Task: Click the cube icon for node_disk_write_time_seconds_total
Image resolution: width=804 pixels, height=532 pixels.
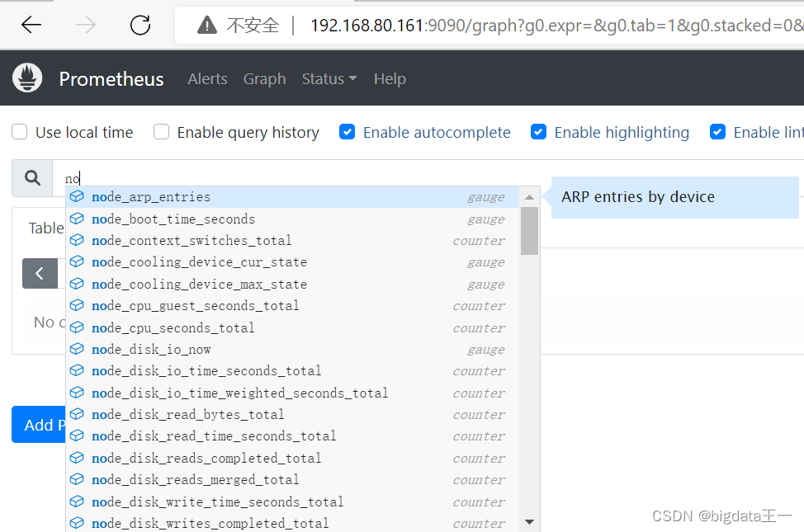Action: [77, 501]
